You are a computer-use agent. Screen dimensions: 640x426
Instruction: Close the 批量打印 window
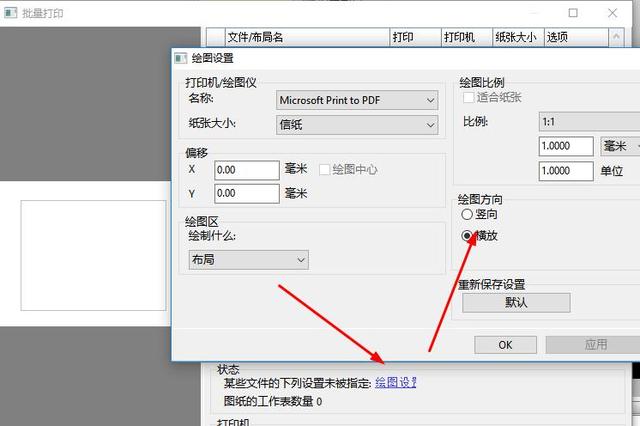point(612,13)
